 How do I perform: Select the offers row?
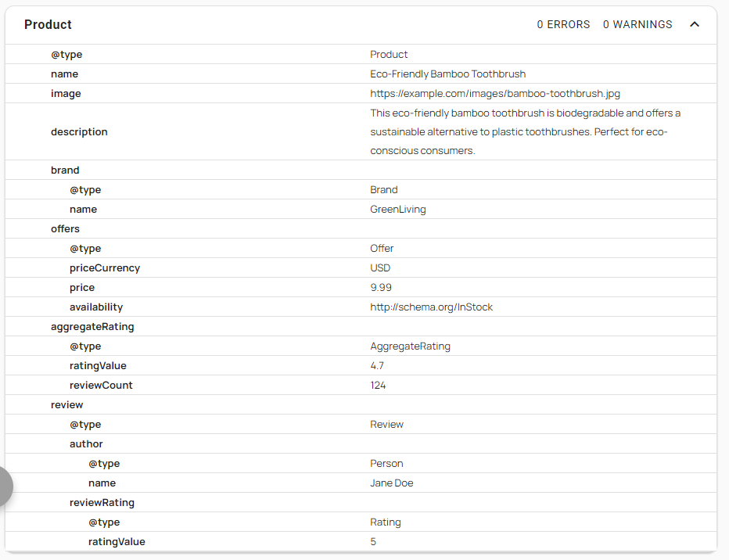361,228
